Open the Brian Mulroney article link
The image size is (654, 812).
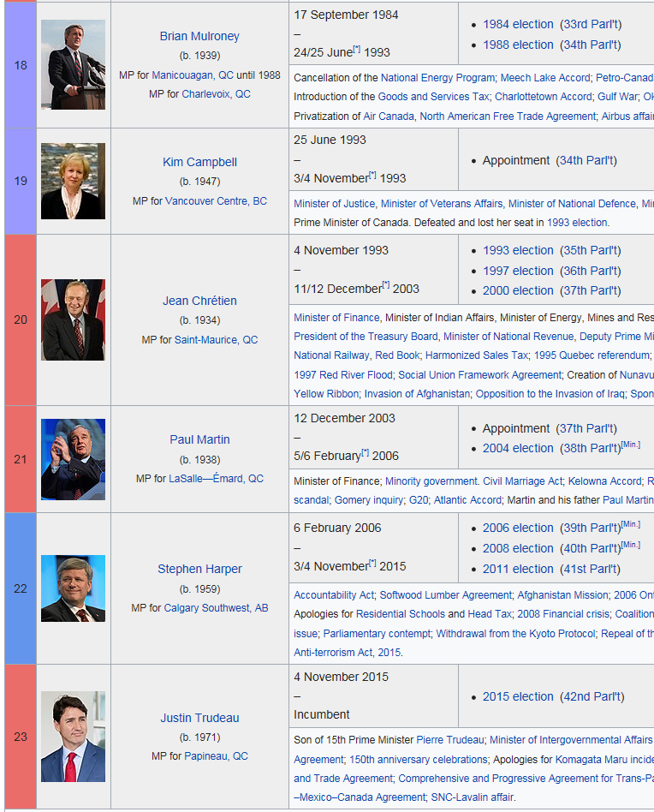tap(199, 36)
